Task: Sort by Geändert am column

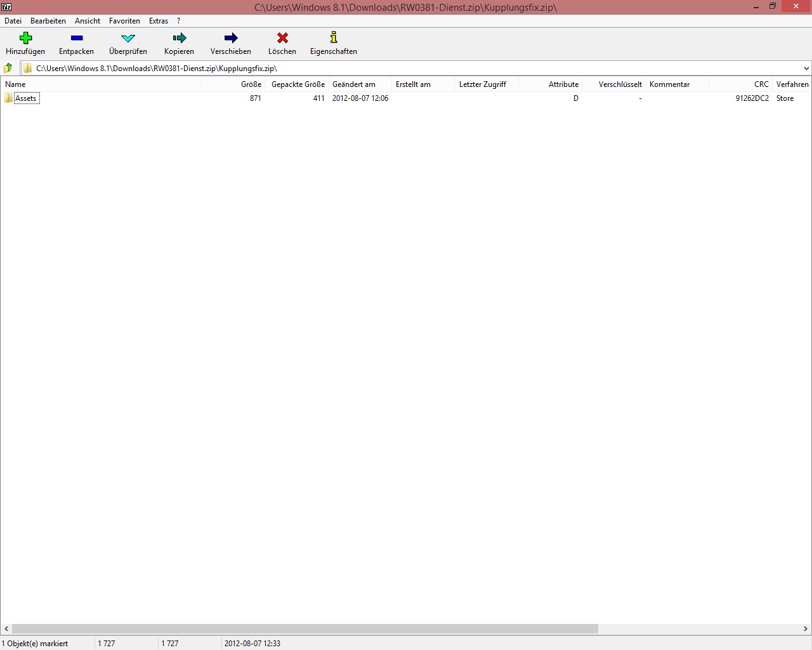Action: point(360,84)
